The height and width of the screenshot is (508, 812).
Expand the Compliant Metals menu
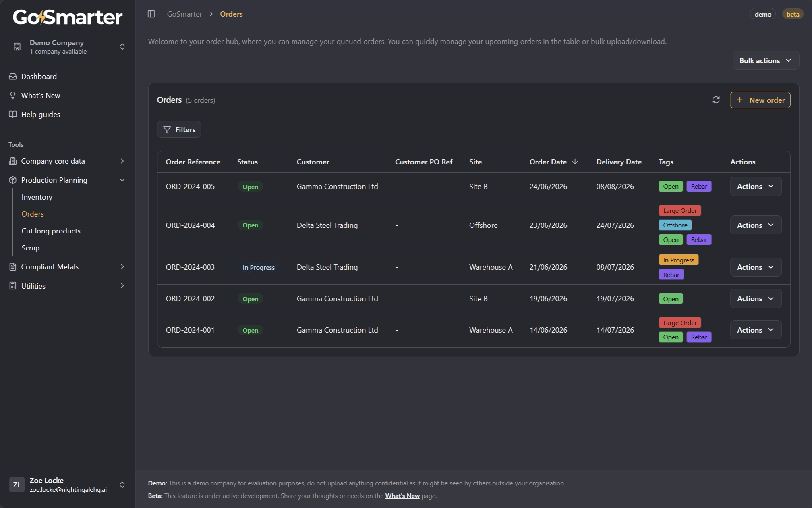click(x=122, y=267)
